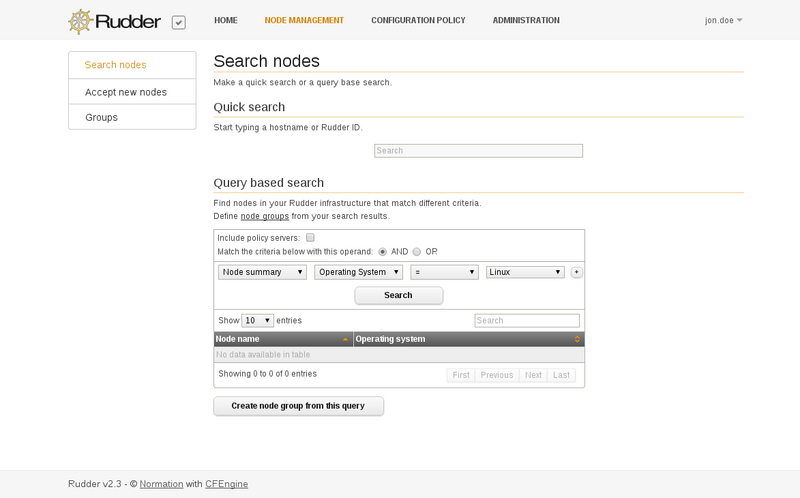Open Groups in the sidebar
Image resolution: width=800 pixels, height=498 pixels.
(132, 117)
